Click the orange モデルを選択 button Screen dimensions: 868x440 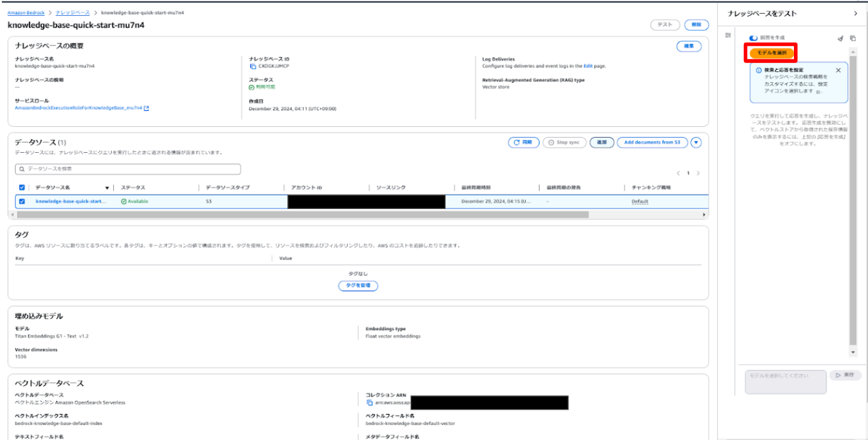772,53
